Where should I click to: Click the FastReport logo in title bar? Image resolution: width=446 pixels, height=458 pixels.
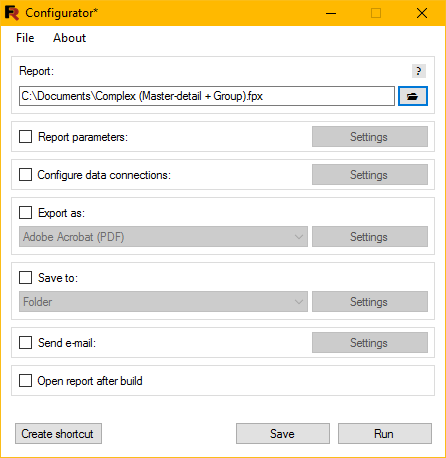tap(12, 13)
